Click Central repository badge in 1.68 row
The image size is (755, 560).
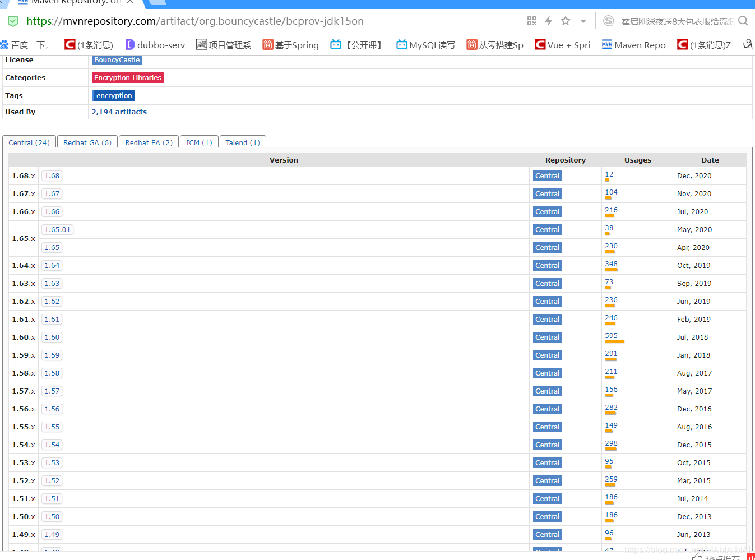pyautogui.click(x=547, y=176)
